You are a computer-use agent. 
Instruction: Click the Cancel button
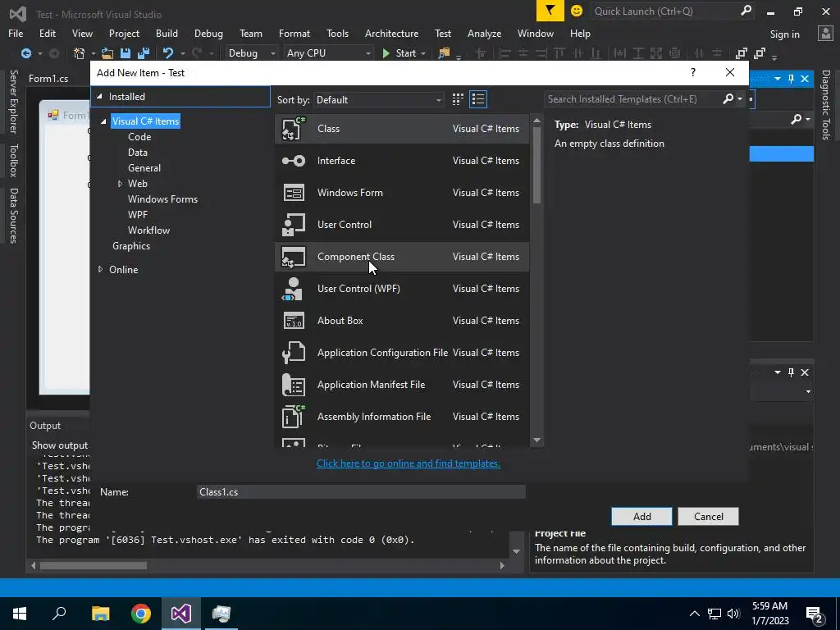(708, 517)
